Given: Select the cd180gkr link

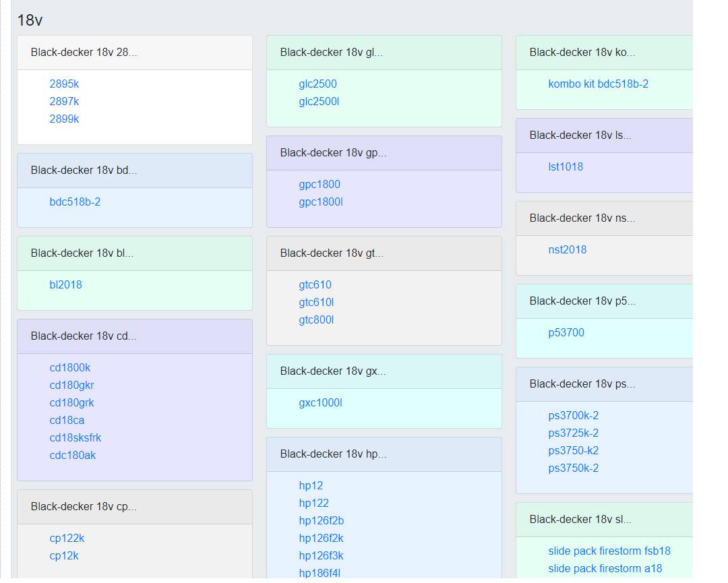Looking at the screenshot, I should (71, 386).
